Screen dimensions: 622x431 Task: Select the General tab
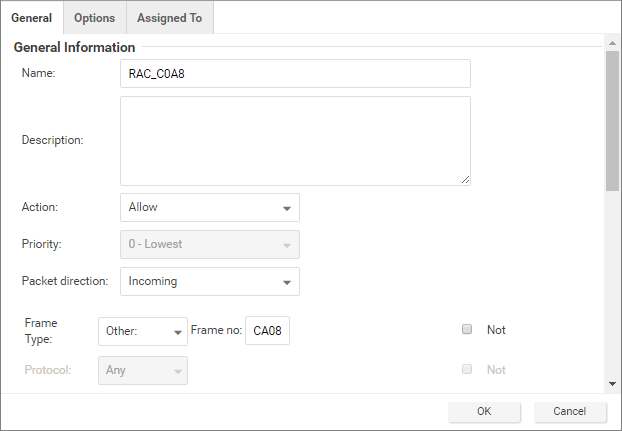[x=31, y=18]
